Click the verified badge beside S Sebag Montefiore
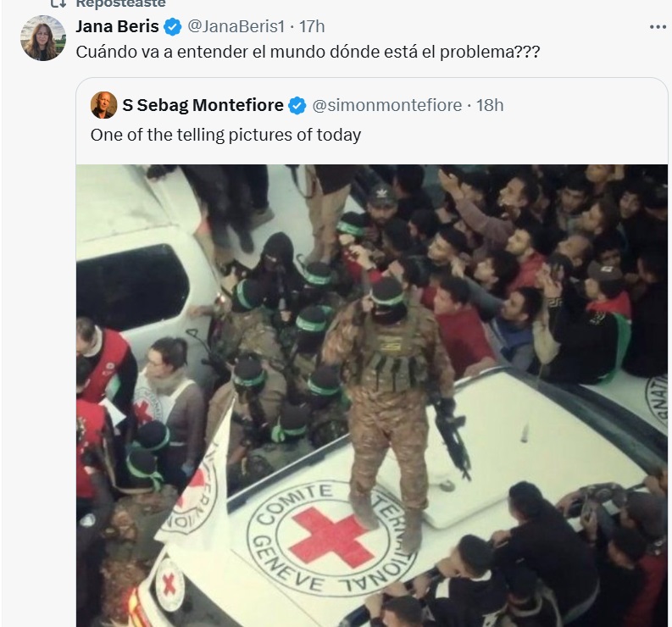Viewport: 672px width, 627px height. coord(297,105)
